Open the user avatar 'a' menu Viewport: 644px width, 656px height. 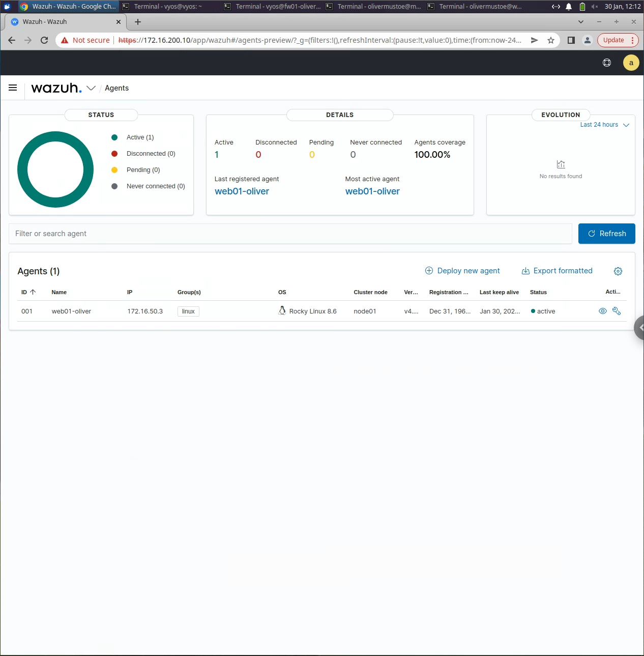click(631, 63)
